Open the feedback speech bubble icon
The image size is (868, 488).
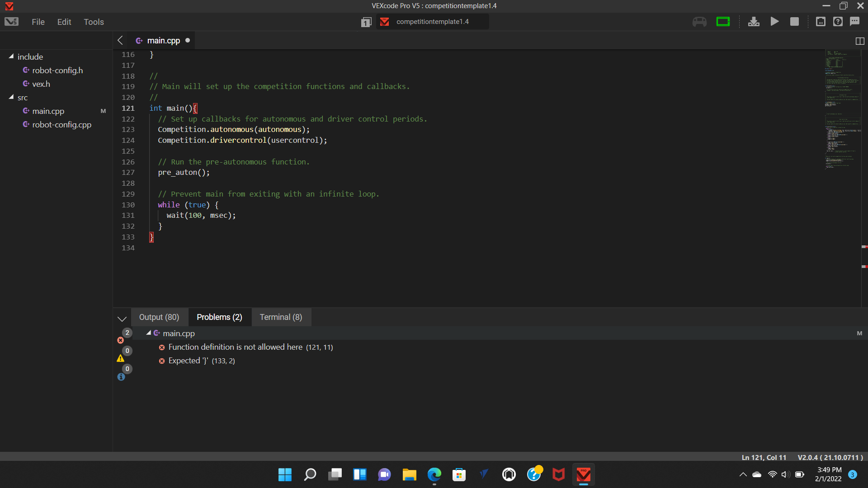click(854, 22)
